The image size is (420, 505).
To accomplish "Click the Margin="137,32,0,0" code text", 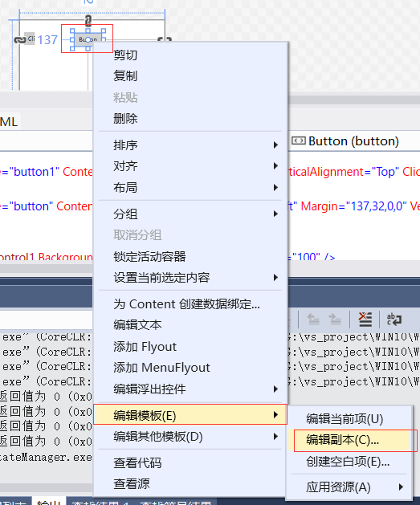I will coord(353,206).
